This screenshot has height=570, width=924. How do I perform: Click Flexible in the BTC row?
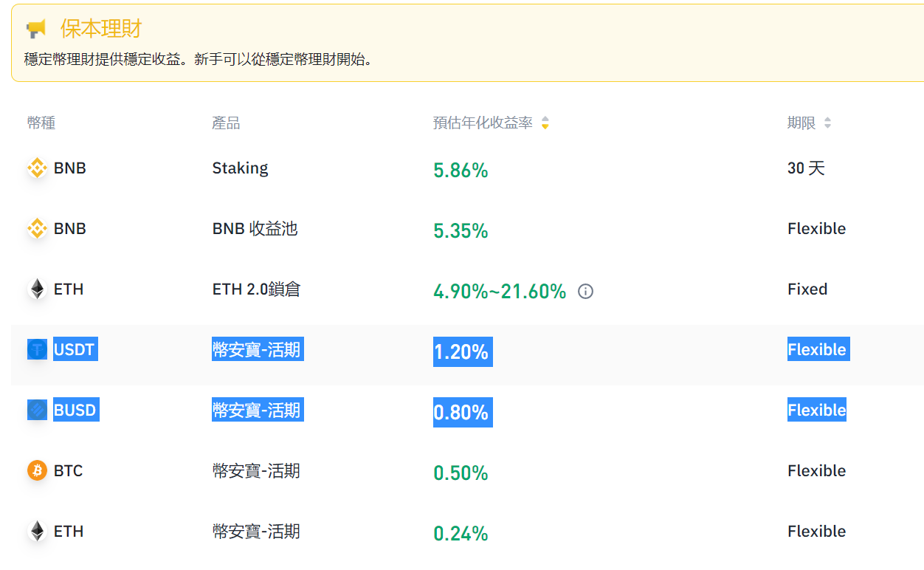(816, 470)
